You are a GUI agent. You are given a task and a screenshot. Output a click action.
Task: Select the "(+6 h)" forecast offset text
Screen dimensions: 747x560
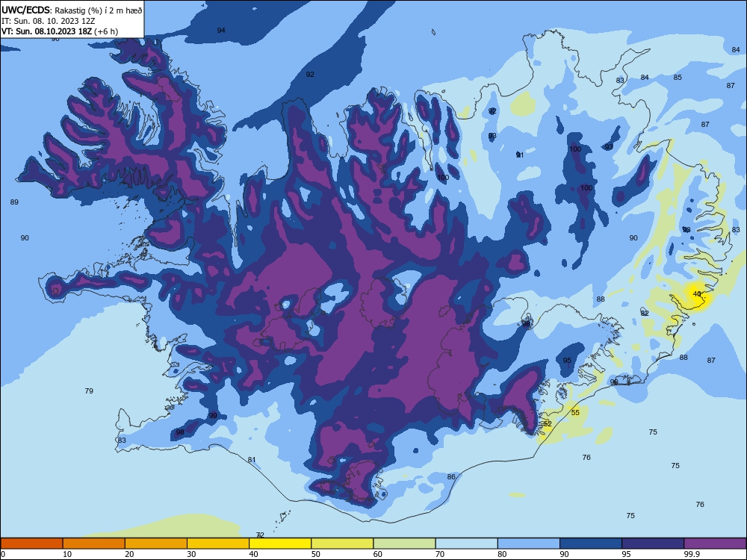(x=106, y=31)
